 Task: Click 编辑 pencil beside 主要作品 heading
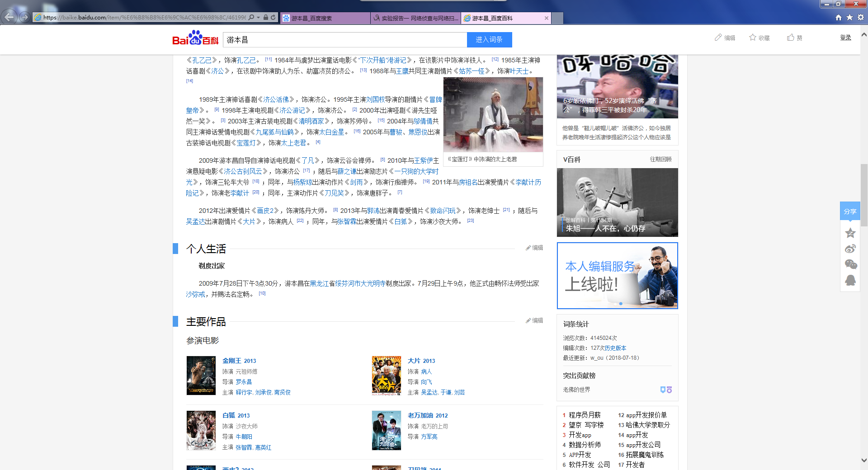coord(534,320)
